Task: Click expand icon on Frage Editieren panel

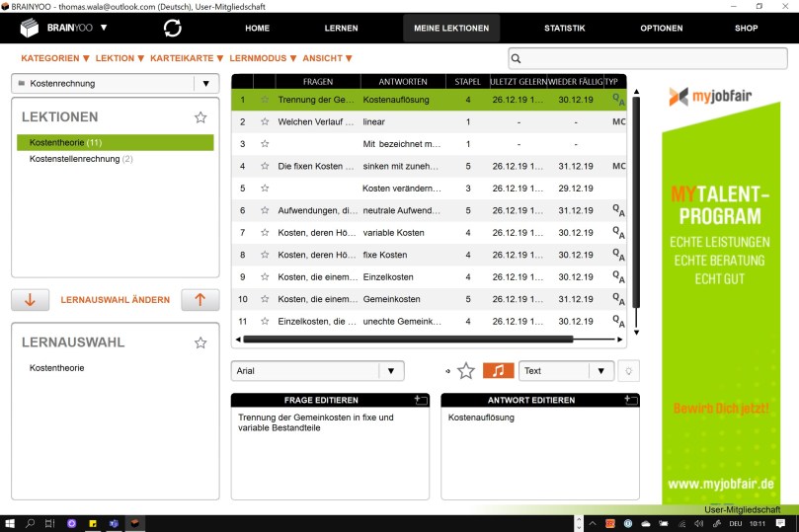Action: [x=421, y=400]
